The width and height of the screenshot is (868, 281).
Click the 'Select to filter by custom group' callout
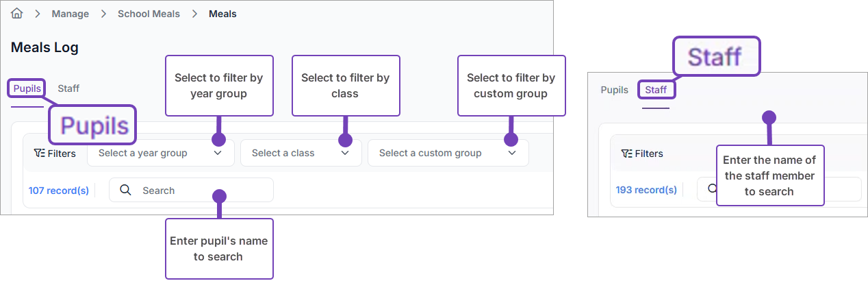coord(511,86)
